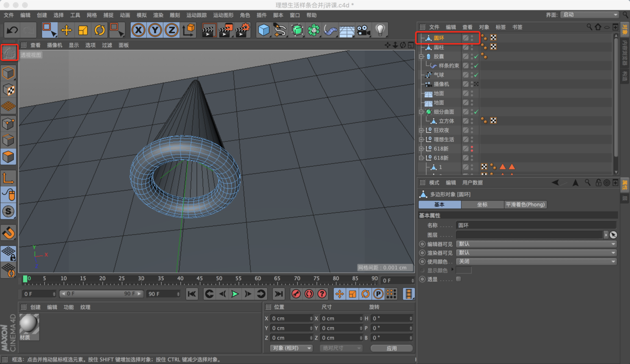Image resolution: width=630 pixels, height=364 pixels.
Task: Click the coordinate system cube icon
Action: coord(188,30)
